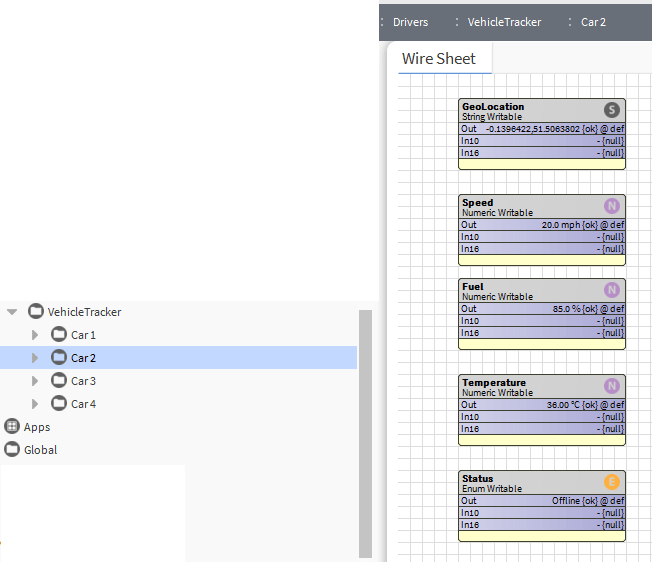Expand the Car 4 tree node

point(36,404)
